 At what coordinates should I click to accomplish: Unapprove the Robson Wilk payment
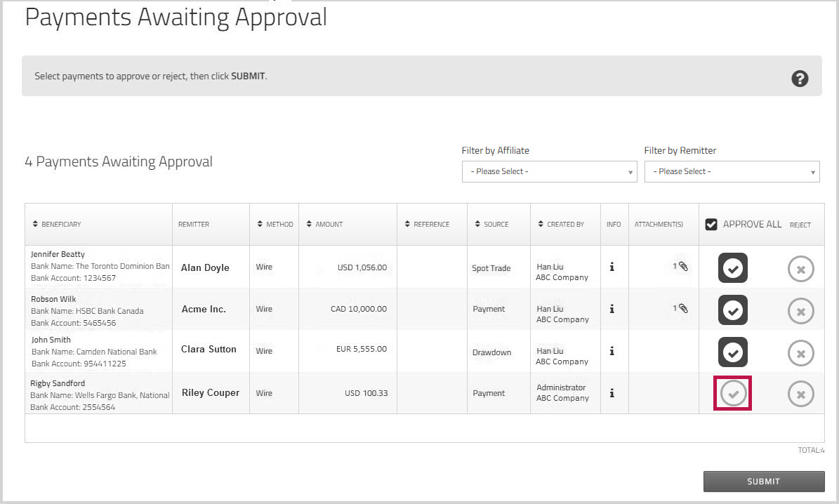tap(733, 310)
